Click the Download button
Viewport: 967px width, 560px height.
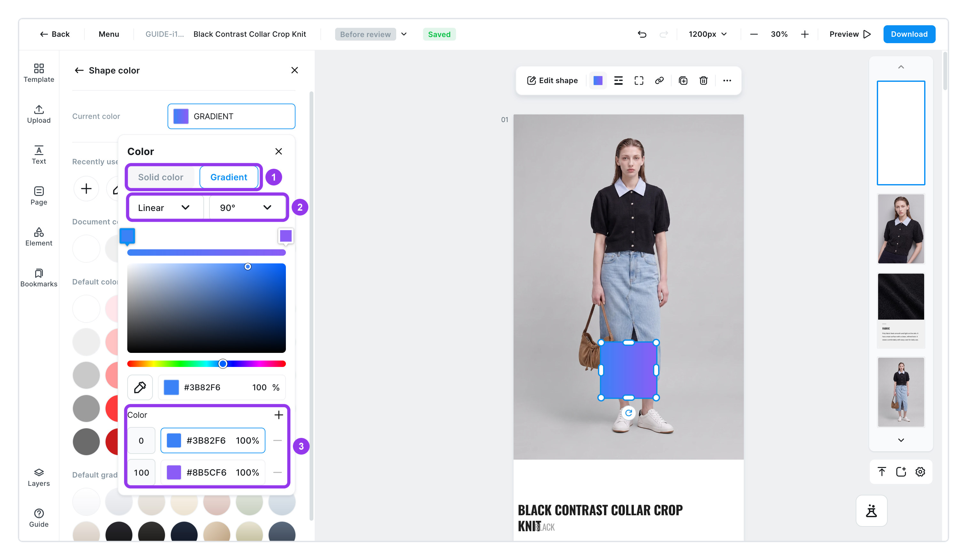[909, 34]
